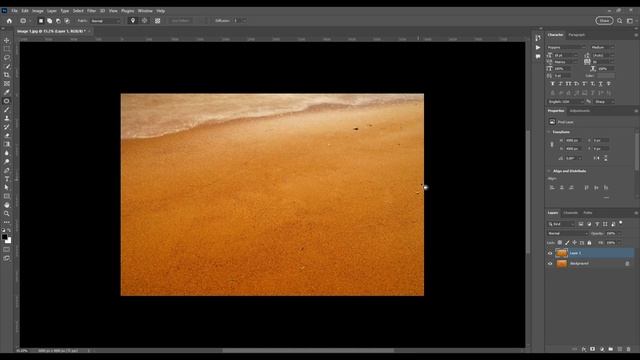Screen dimensions: 640x360
Task: Select the Pen tool
Action: pyautogui.click(x=7, y=170)
